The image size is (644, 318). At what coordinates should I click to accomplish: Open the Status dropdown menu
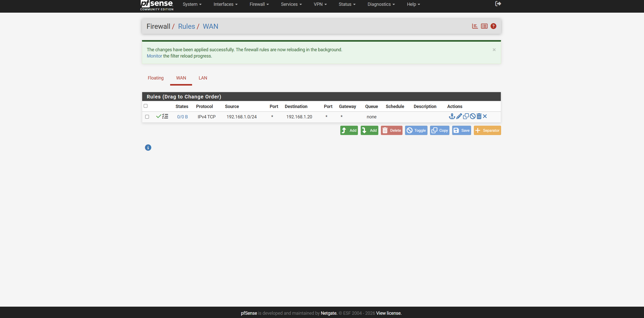click(347, 4)
